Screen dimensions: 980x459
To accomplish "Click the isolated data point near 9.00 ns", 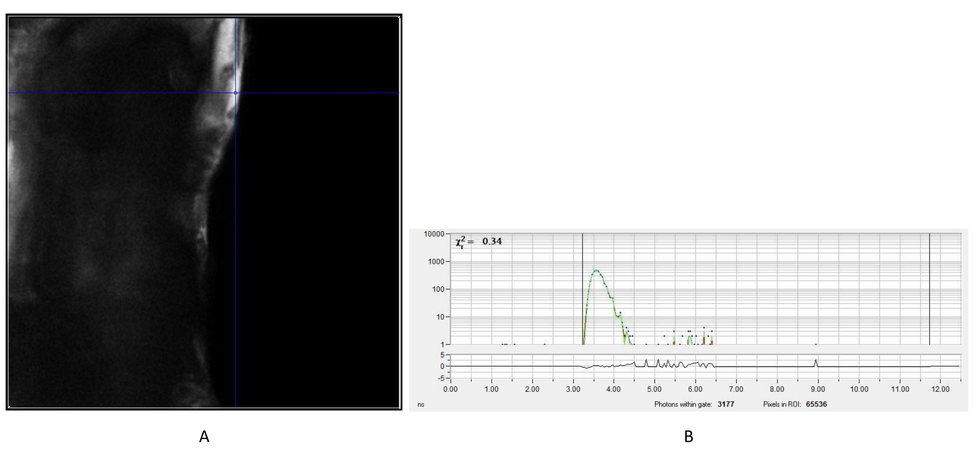I will pos(816,345).
